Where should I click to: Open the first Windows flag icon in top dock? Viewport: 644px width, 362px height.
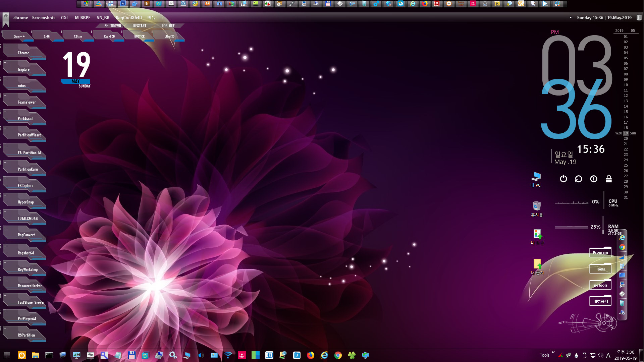click(86, 4)
